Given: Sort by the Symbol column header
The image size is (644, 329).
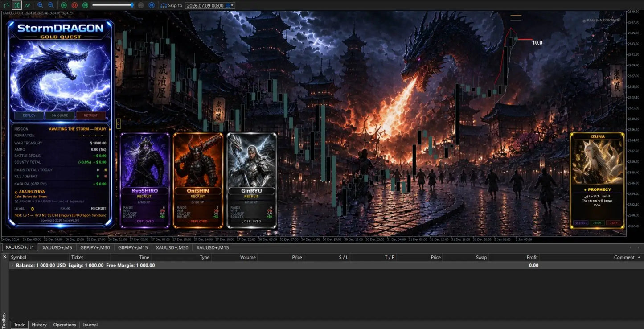Looking at the screenshot, I should coord(38,257).
